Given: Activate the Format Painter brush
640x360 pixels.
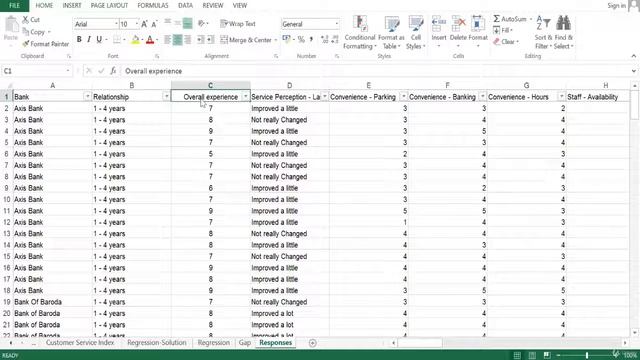Looking at the screenshot, I should tap(26, 44).
